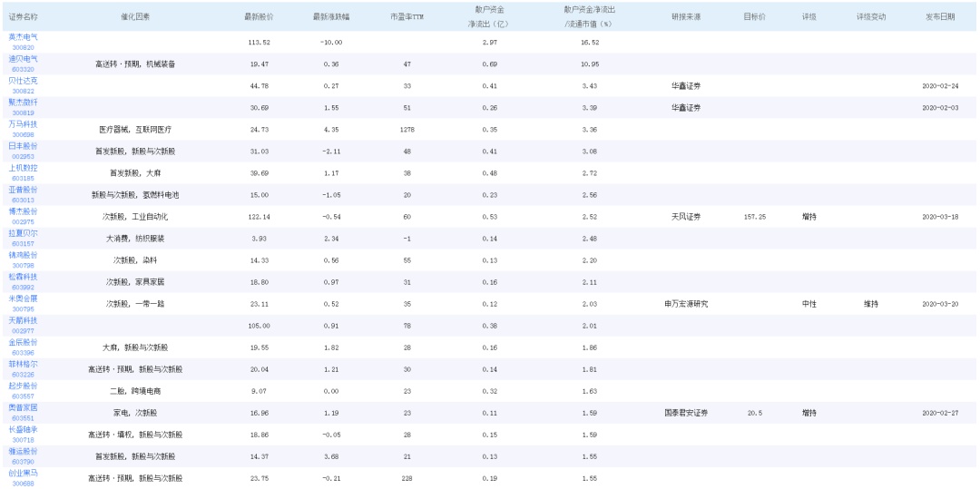
Task: Select the change value -10.00
Action: [330, 43]
